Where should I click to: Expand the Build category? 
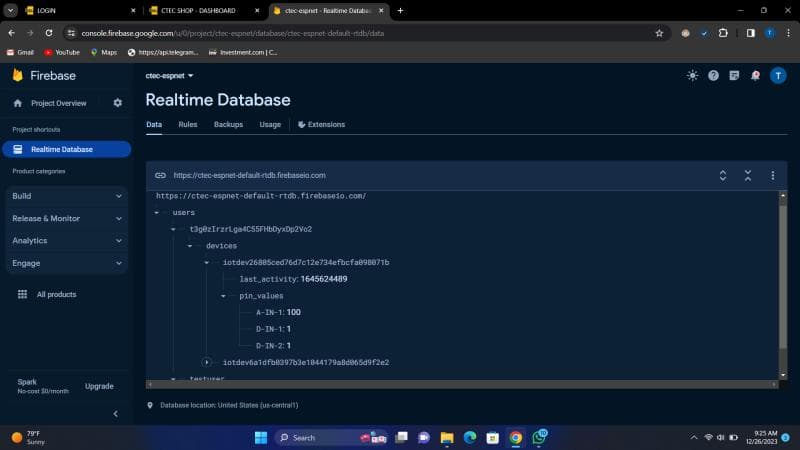tap(66, 196)
